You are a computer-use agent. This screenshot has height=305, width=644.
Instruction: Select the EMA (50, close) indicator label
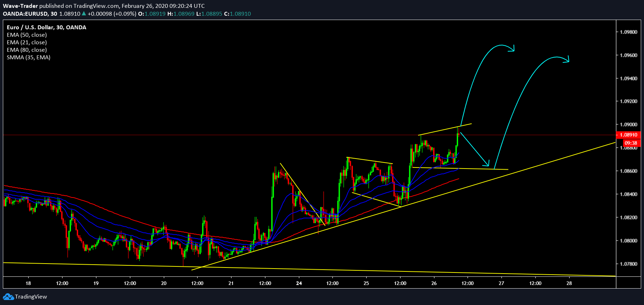[27, 35]
